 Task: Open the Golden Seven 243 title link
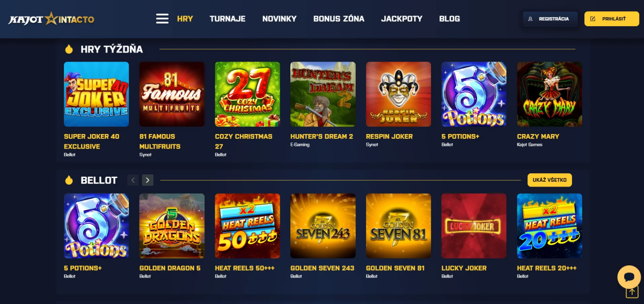click(323, 268)
